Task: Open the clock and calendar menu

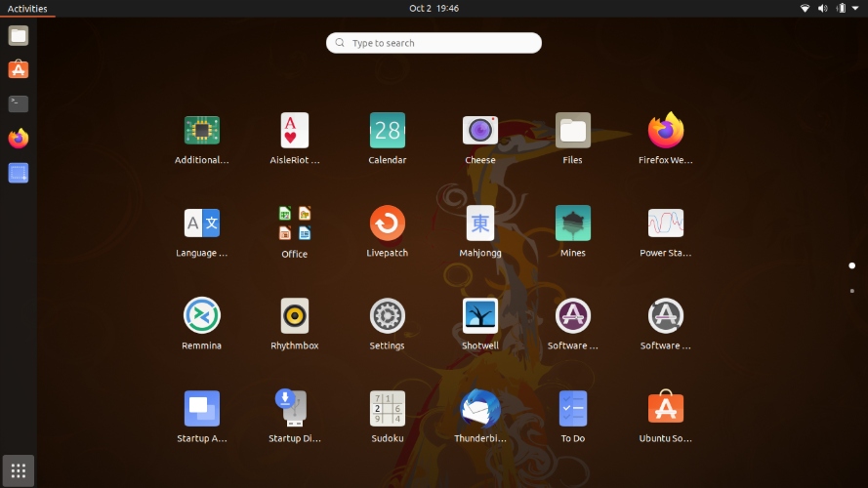Action: (x=434, y=9)
